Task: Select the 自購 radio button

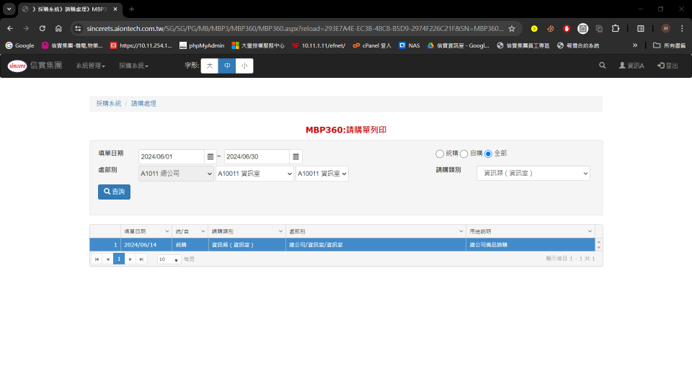Action: coord(464,154)
